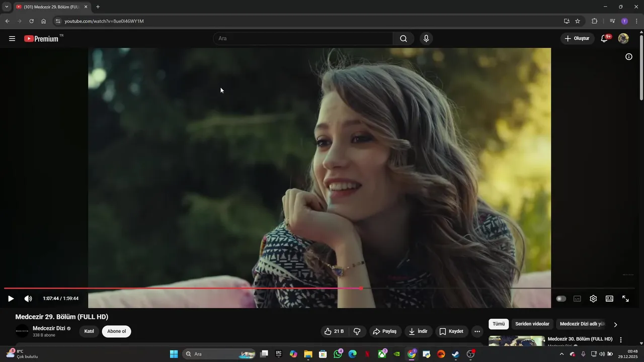Screen dimensions: 644x362
Task: Open Medcezir 30. Bölüm title link
Action: [580, 339]
